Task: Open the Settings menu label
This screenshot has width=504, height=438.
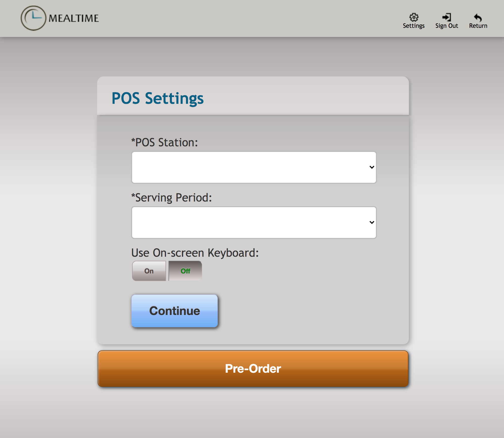Action: pyautogui.click(x=414, y=26)
